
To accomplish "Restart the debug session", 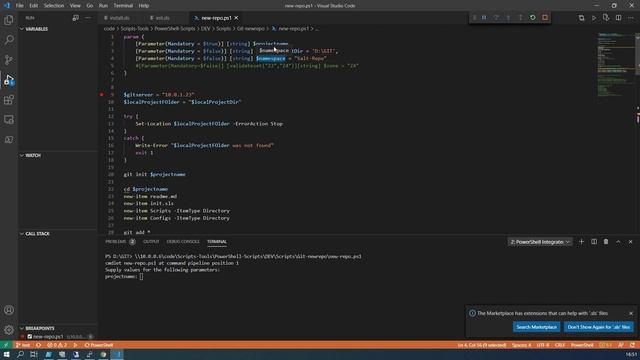I will [533, 18].
